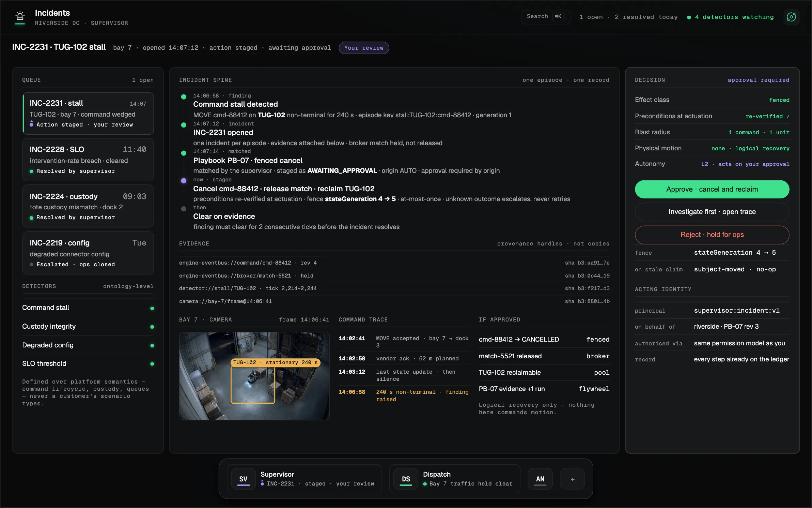The width and height of the screenshot is (812, 508).
Task: Click the Your review badge
Action: point(364,48)
